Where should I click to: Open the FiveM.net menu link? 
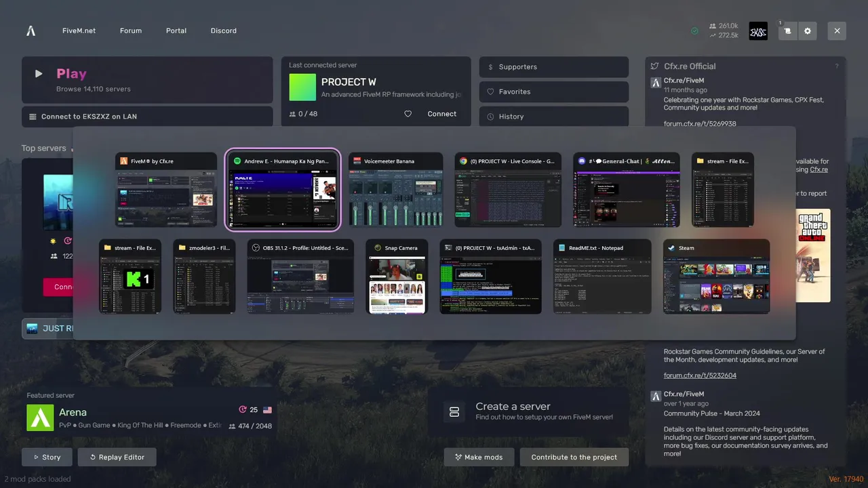[79, 30]
